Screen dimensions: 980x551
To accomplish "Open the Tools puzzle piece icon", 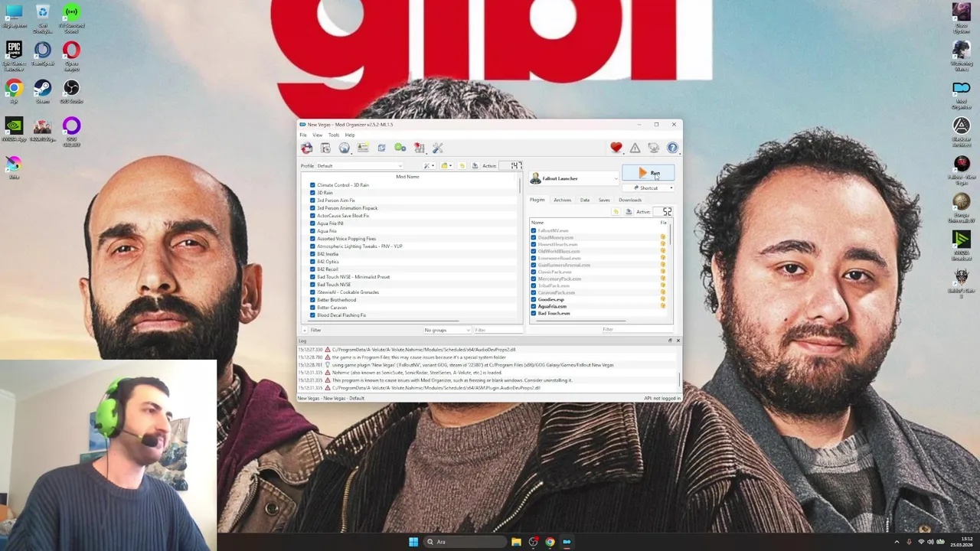I will pyautogui.click(x=419, y=148).
